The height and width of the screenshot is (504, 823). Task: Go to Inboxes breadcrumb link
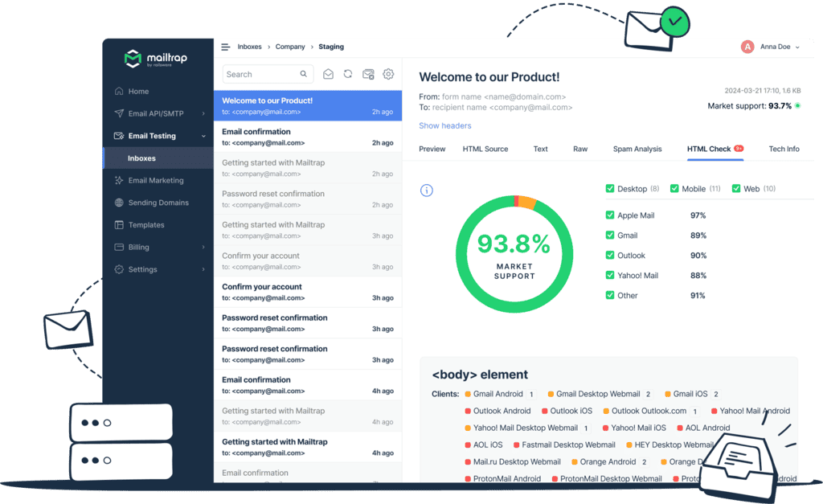click(249, 47)
